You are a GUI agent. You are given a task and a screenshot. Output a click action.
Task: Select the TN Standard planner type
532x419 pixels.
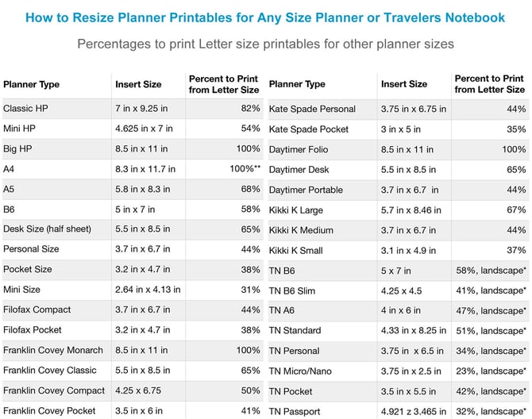295,330
